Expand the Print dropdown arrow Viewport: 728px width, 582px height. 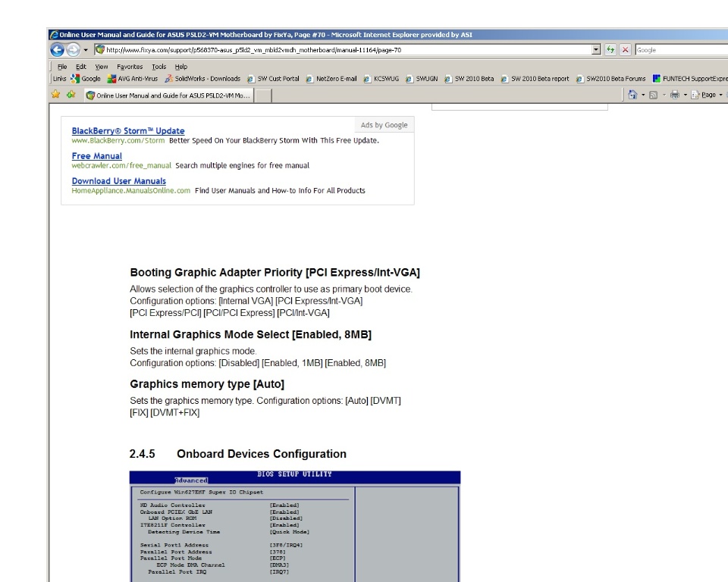[x=686, y=95]
